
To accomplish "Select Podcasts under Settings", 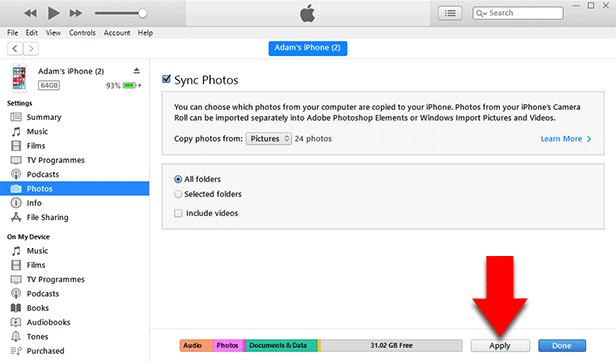I will tap(75, 174).
